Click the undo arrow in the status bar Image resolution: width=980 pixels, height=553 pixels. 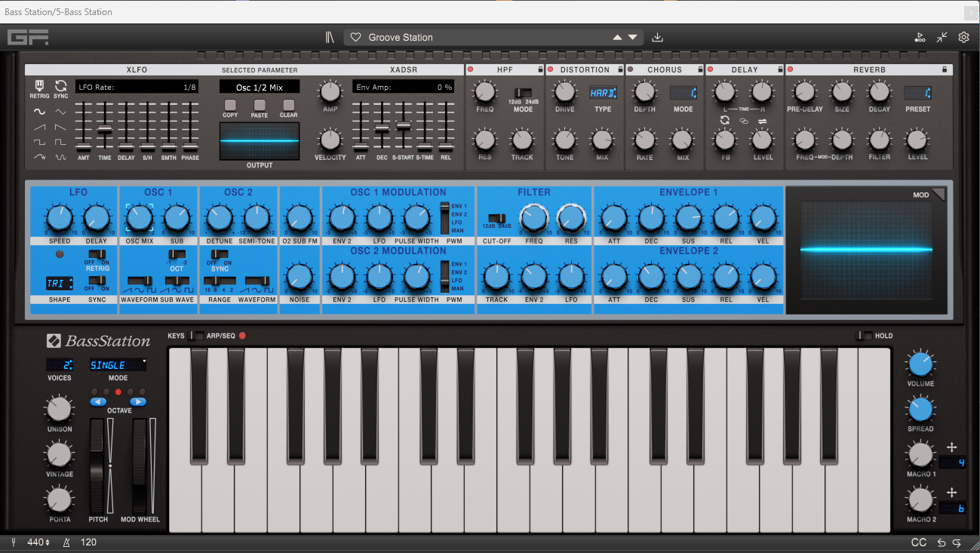[x=942, y=542]
